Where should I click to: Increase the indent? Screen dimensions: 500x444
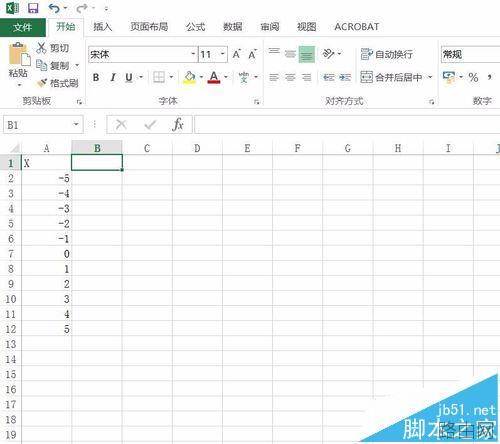click(x=345, y=78)
